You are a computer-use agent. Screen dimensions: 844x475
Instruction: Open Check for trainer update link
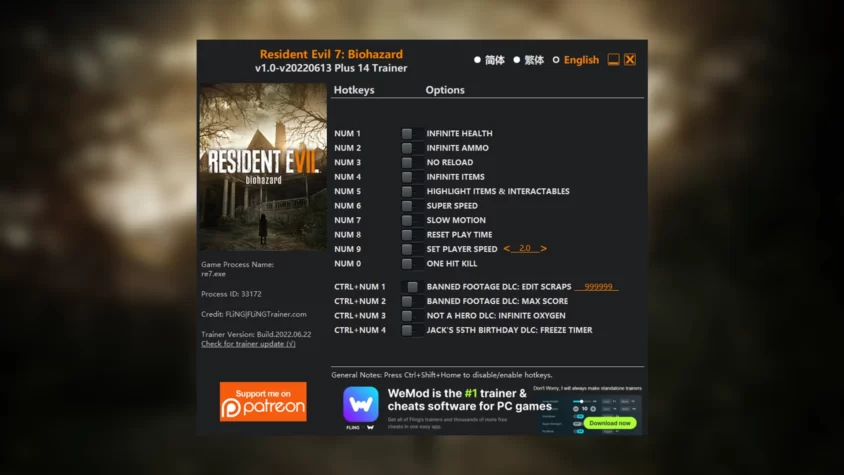pyautogui.click(x=248, y=344)
